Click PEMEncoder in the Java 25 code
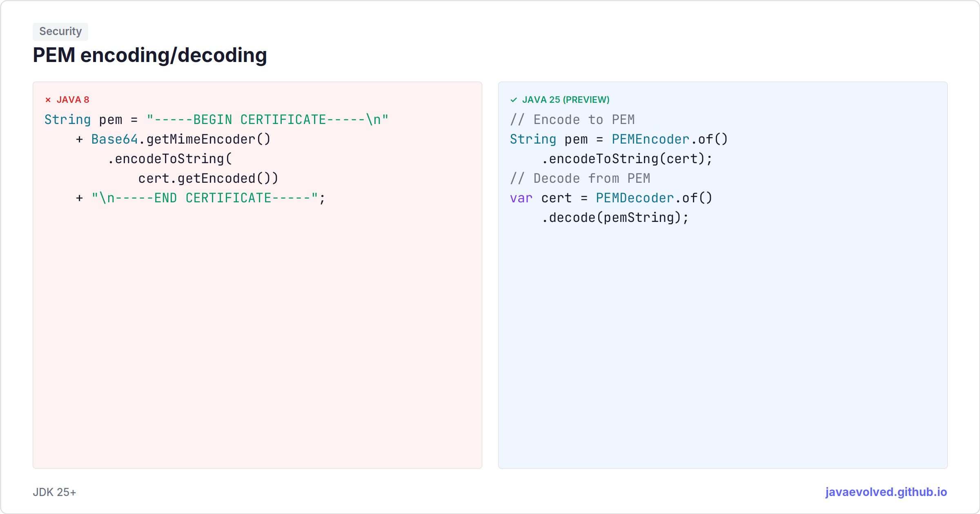The width and height of the screenshot is (980, 514). (650, 139)
